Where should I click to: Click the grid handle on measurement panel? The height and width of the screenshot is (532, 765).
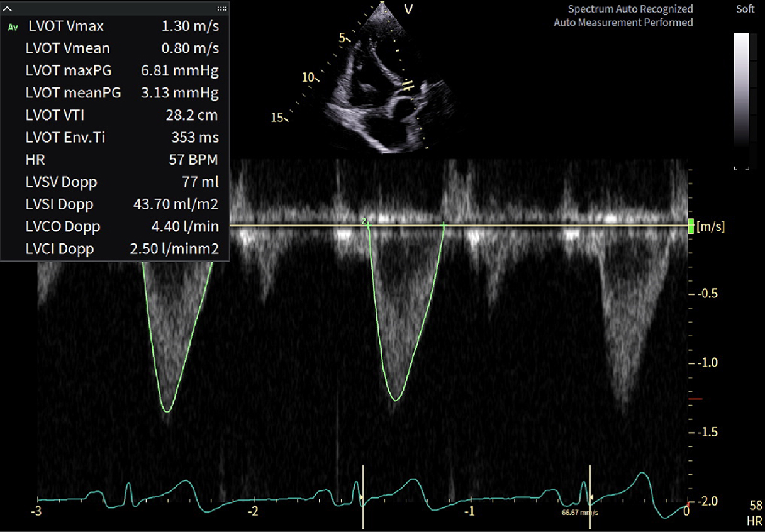[x=221, y=8]
